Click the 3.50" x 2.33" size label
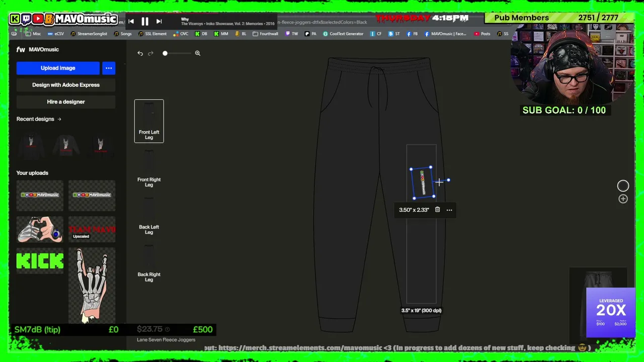Viewport: 644px width, 362px height. click(x=414, y=210)
